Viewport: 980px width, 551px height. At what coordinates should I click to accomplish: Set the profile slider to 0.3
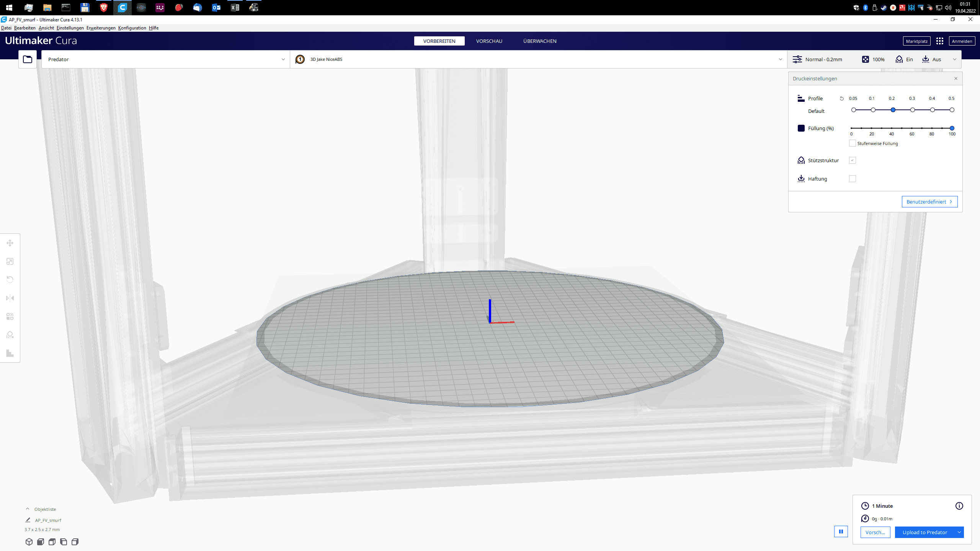pos(913,110)
